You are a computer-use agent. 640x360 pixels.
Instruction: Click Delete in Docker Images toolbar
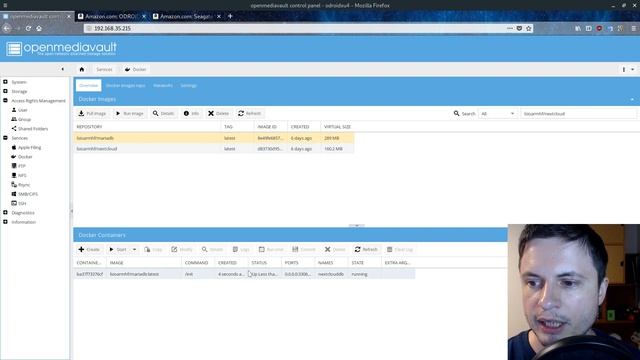point(218,113)
